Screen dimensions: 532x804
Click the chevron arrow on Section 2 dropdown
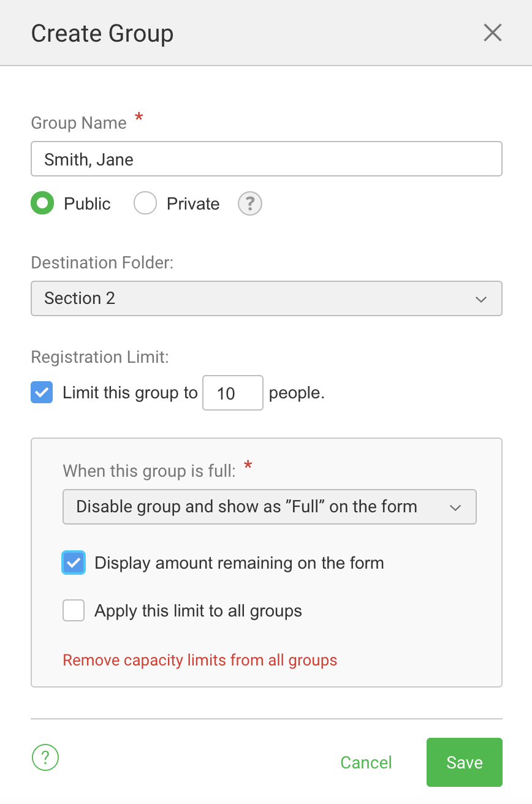481,299
